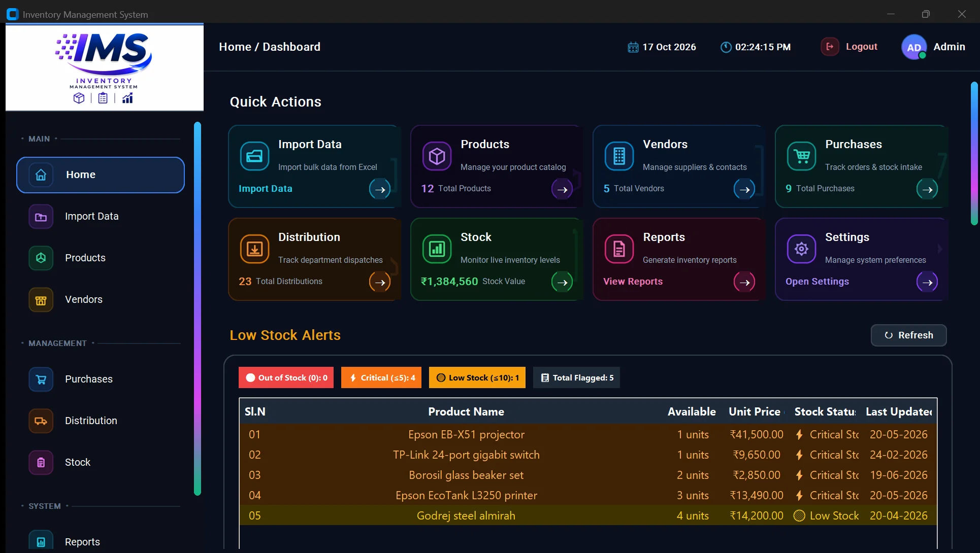Click the View Reports link
This screenshot has height=553, width=980.
(633, 282)
